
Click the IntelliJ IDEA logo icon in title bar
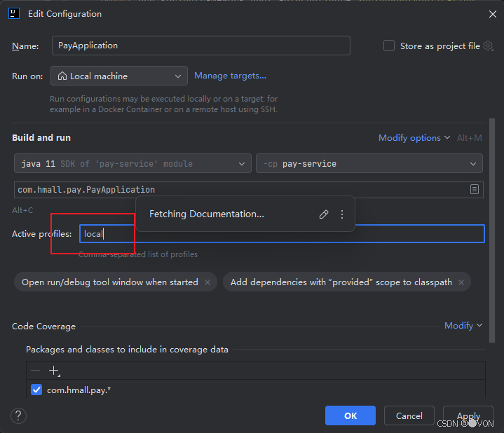(x=14, y=13)
